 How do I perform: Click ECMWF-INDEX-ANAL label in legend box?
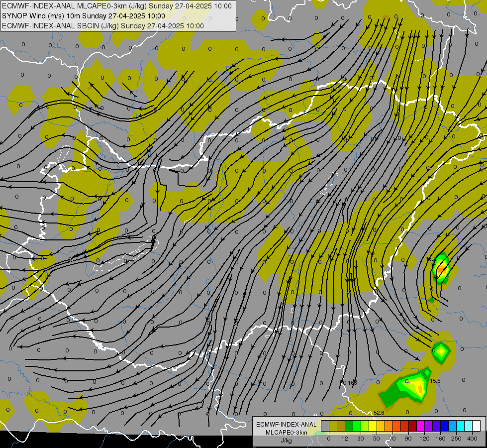(287, 425)
